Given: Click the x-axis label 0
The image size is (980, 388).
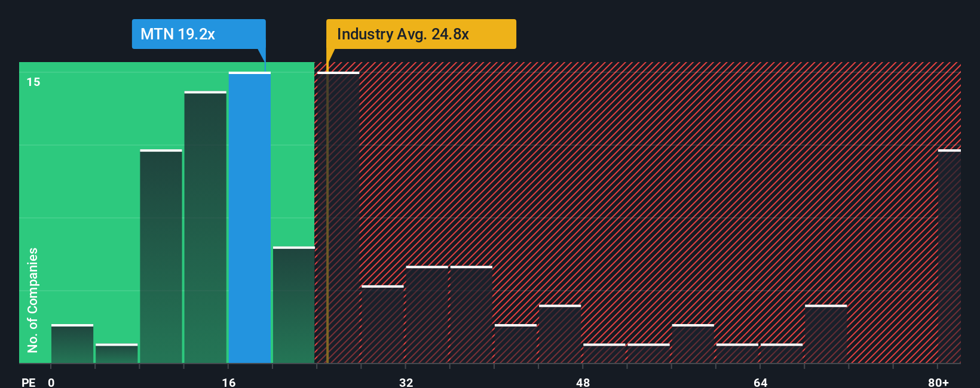Looking at the screenshot, I should click(51, 382).
